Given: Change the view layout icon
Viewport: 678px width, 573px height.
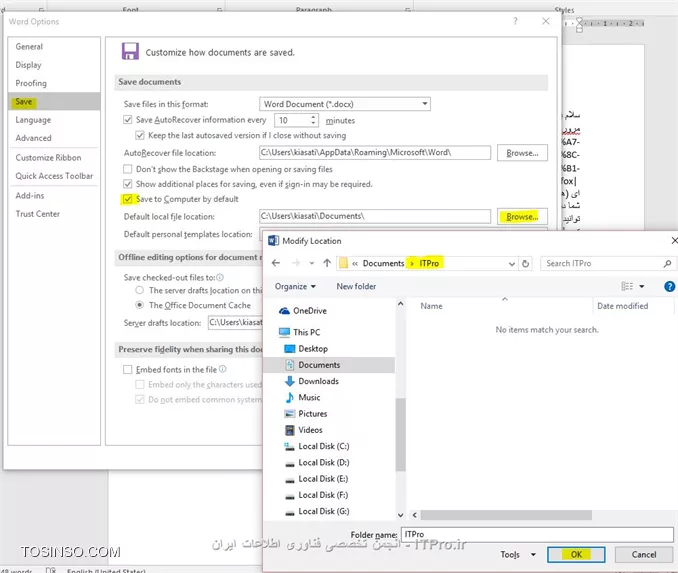Looking at the screenshot, I should pyautogui.click(x=627, y=286).
